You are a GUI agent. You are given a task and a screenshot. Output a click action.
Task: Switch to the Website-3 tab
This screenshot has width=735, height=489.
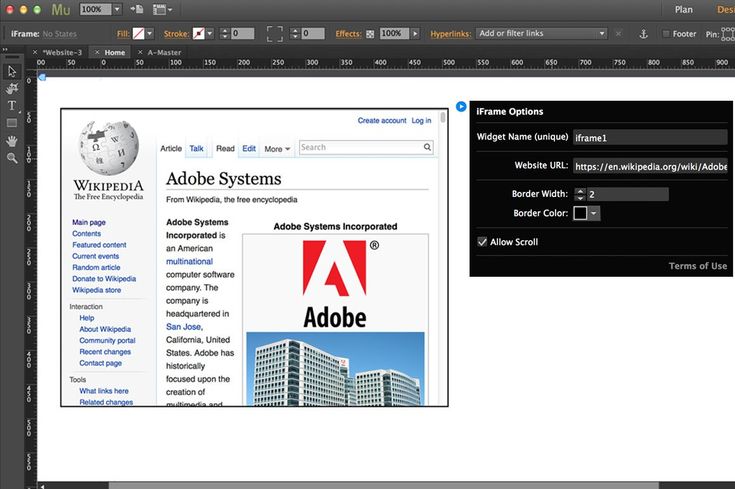coord(63,52)
